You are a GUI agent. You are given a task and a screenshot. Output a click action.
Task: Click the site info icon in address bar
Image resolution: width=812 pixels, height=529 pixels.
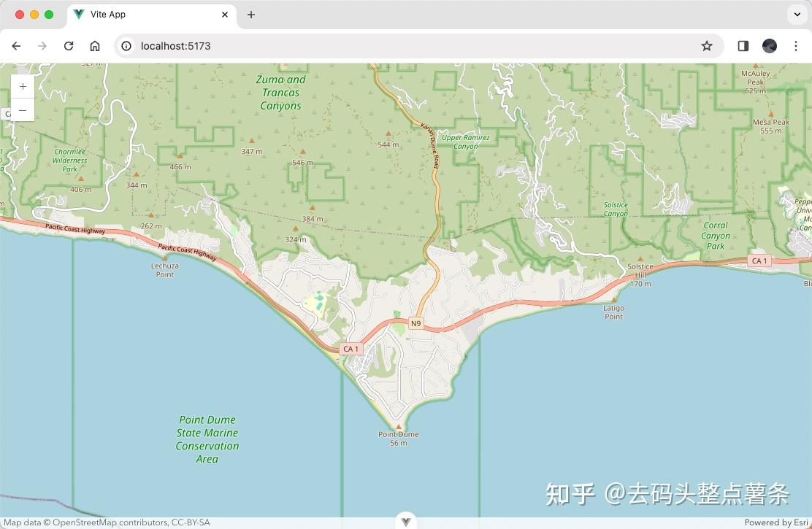(126, 46)
